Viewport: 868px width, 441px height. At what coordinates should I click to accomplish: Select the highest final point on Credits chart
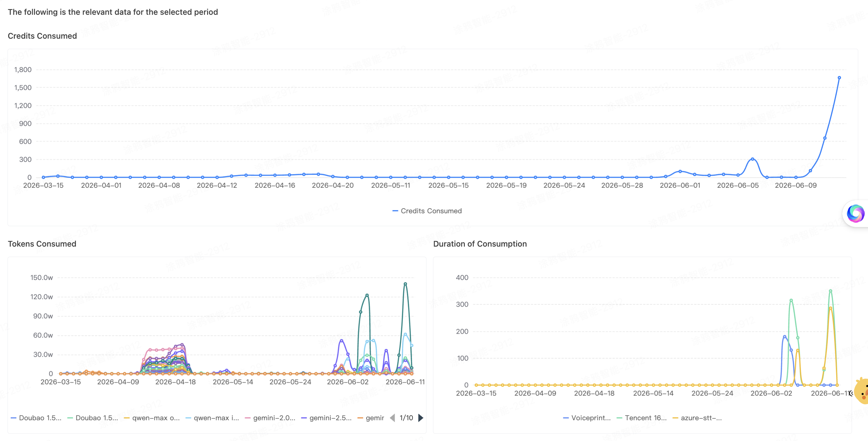coord(839,77)
